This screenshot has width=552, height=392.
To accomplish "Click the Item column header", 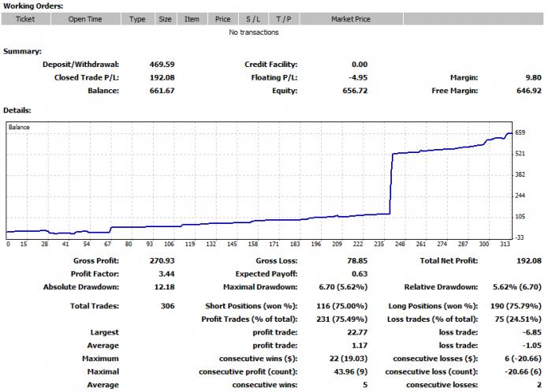I will [x=192, y=19].
